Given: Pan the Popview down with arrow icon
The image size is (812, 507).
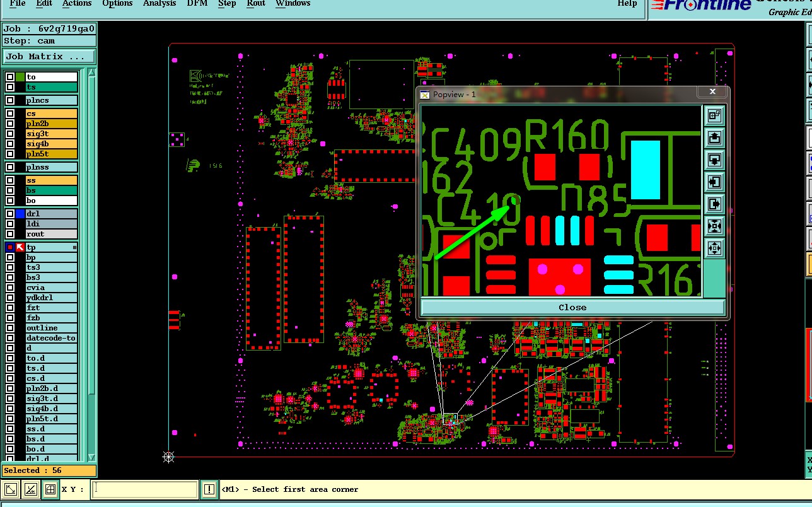Looking at the screenshot, I should click(x=714, y=160).
